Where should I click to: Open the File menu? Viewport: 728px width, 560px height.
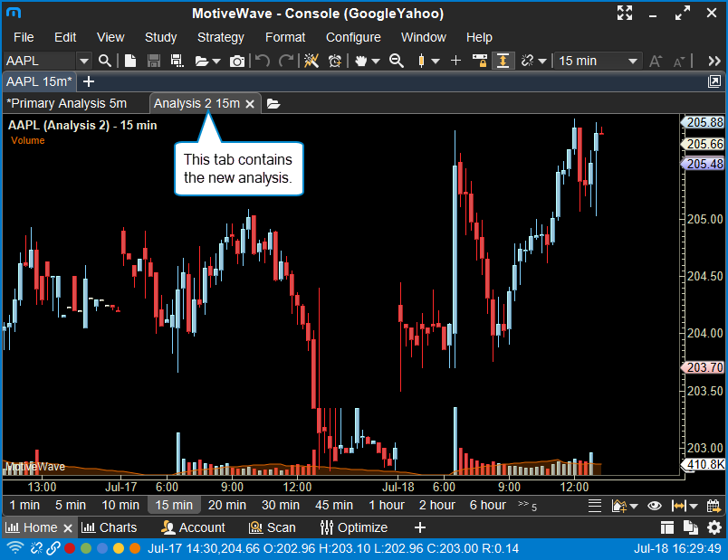(x=24, y=37)
